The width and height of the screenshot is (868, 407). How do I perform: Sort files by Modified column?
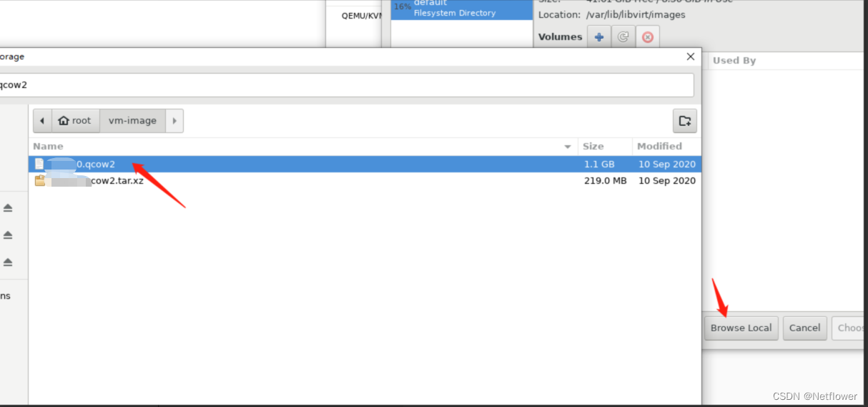666,146
